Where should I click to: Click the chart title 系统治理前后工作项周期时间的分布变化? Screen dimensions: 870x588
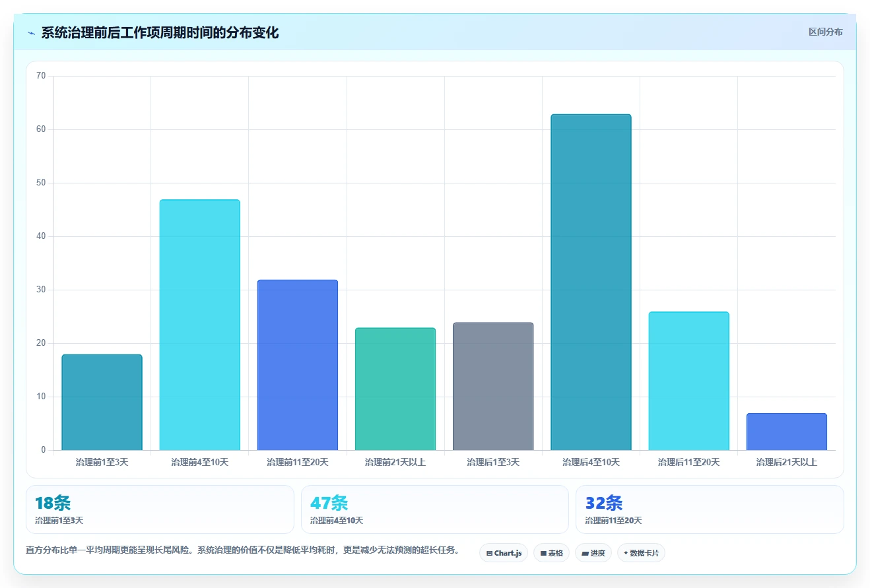(160, 33)
